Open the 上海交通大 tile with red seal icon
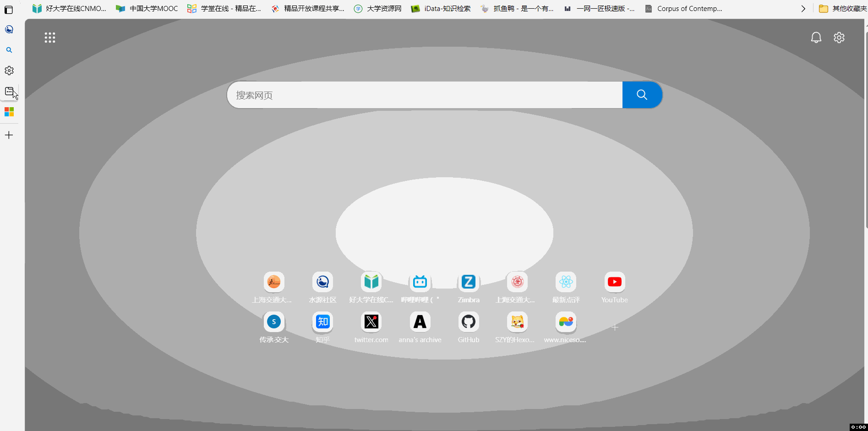Image resolution: width=868 pixels, height=431 pixels. coord(517,288)
